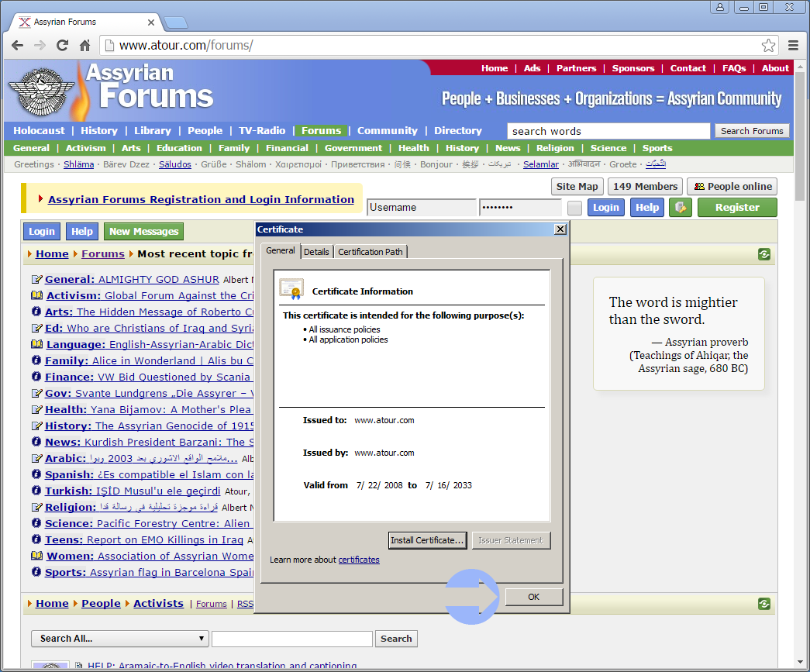Click the search words input field
This screenshot has width=810, height=672.
click(x=608, y=131)
